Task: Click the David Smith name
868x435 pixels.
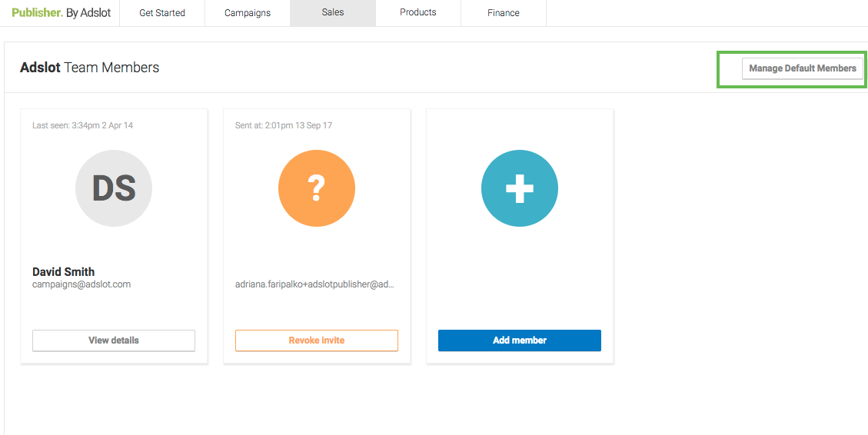Action: click(x=64, y=271)
